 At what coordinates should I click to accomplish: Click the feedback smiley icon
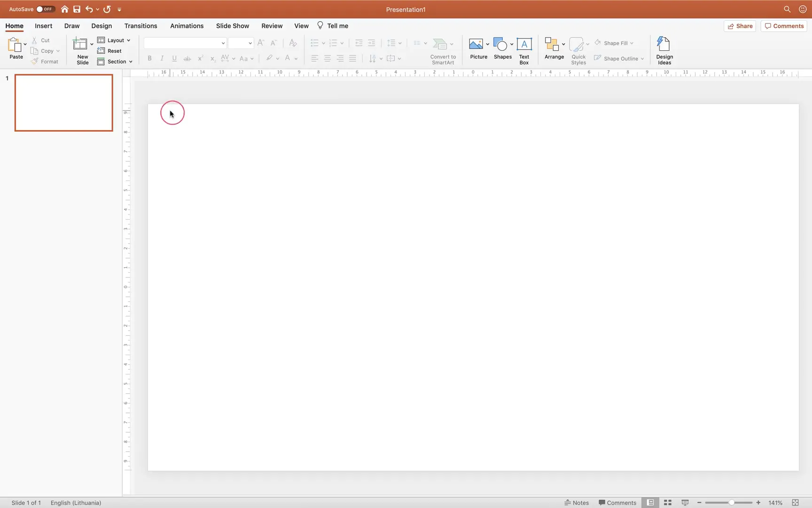[803, 9]
